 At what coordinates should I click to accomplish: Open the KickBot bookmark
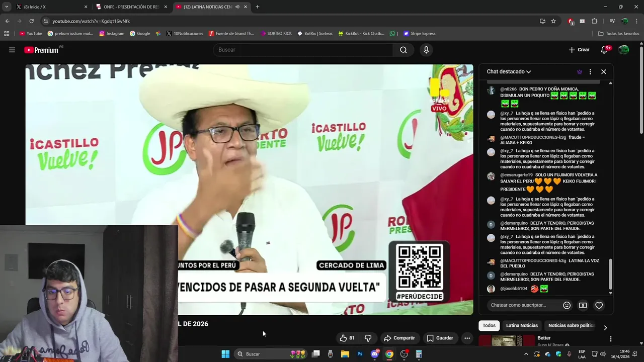pos(361,34)
